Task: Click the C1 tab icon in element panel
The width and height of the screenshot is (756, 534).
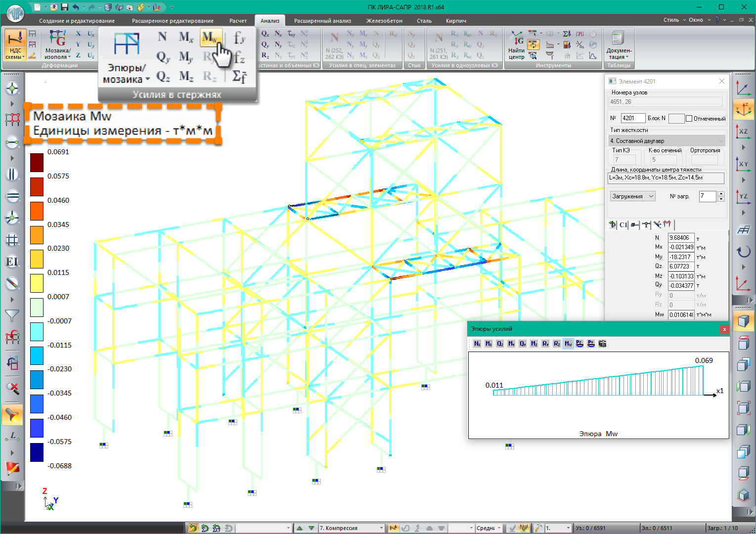Action: tap(623, 224)
